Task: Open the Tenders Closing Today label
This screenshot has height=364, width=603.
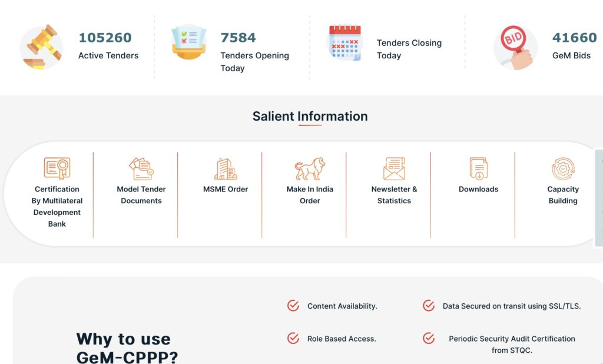Action: tap(409, 49)
